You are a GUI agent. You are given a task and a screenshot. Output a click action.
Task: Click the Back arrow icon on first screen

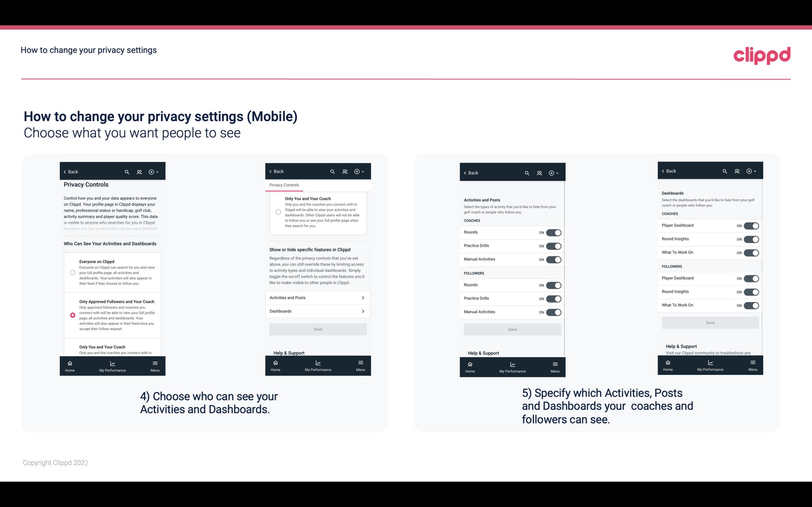(x=65, y=172)
